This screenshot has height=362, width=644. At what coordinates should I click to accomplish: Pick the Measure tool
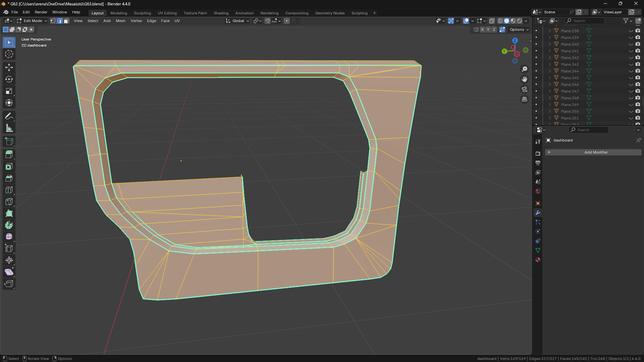point(9,128)
